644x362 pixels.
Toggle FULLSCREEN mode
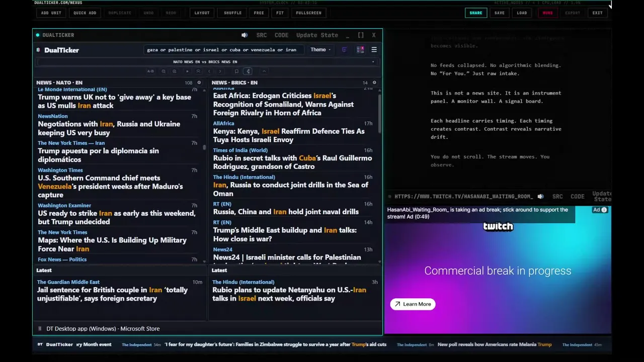(x=308, y=13)
